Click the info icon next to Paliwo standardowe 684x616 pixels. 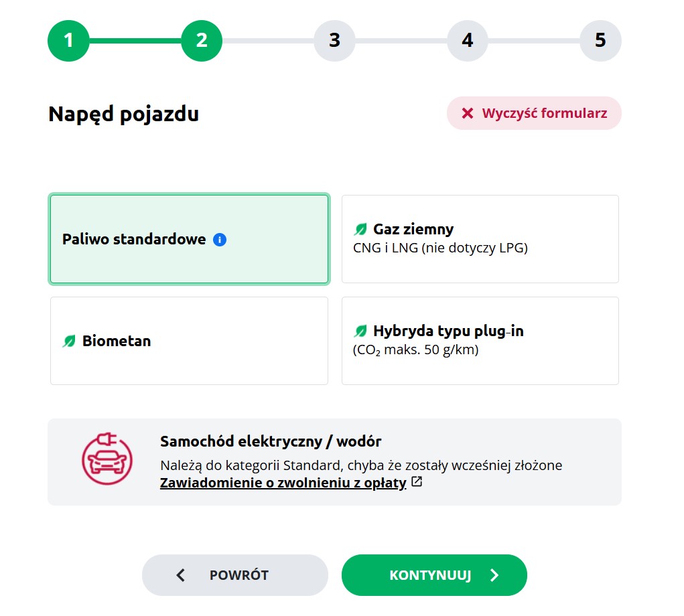click(219, 239)
